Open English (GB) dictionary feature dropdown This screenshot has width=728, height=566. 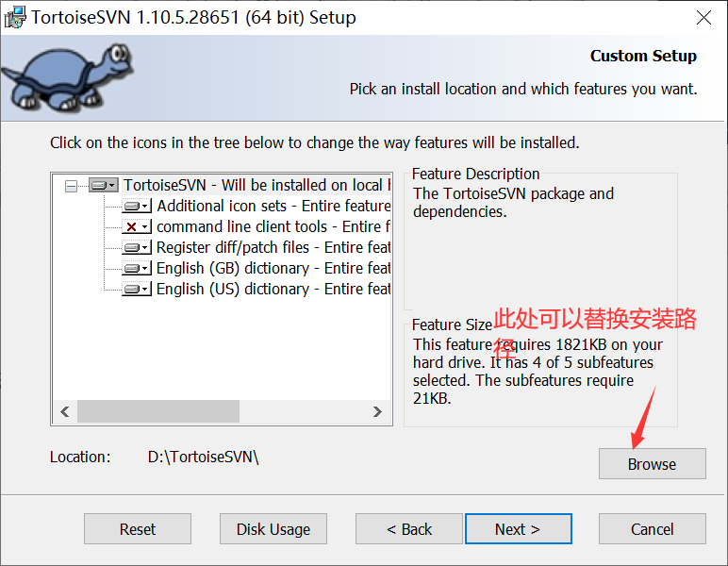point(137,268)
